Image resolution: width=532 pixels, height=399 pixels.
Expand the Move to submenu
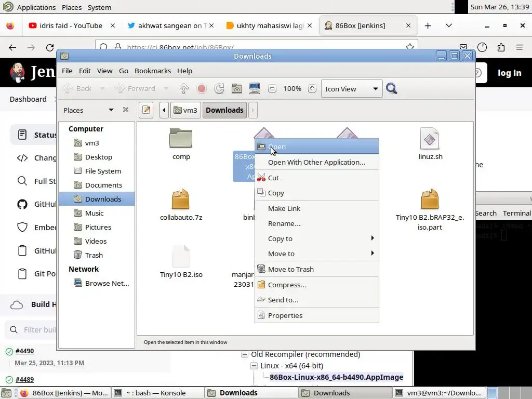pyautogui.click(x=316, y=254)
